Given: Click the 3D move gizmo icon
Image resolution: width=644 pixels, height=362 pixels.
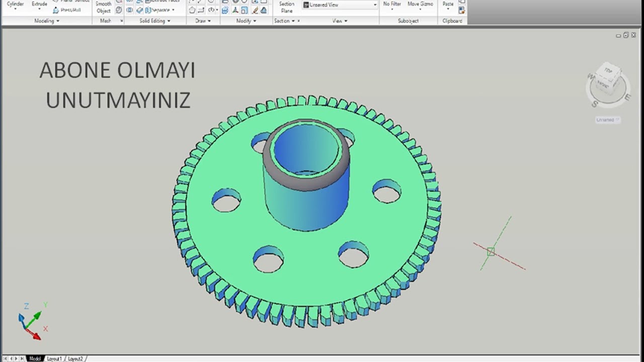Looking at the screenshot, I should tap(235, 10).
